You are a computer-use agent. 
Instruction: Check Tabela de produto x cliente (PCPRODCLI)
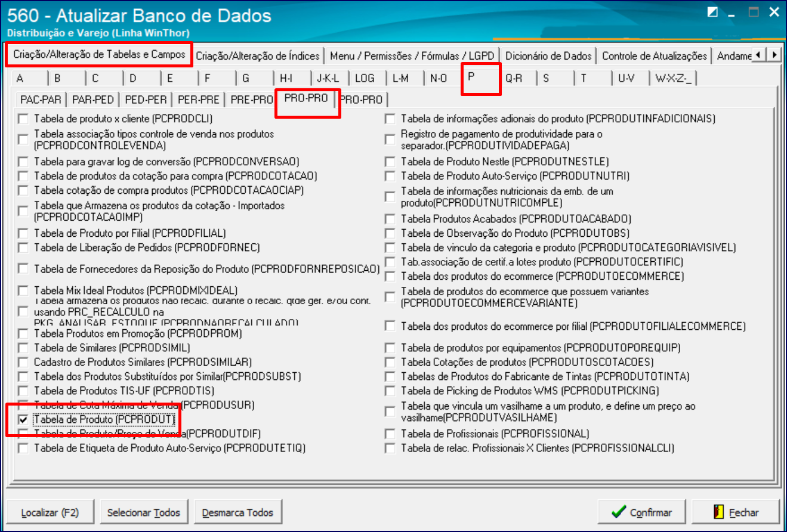click(x=23, y=119)
